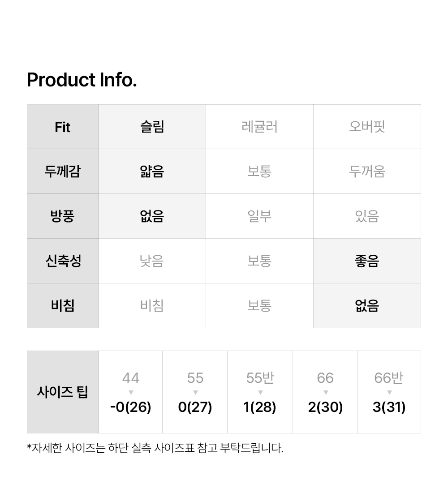Select 일부 in the 방풍 row
Screen dimensions: 448x497
coord(259,216)
